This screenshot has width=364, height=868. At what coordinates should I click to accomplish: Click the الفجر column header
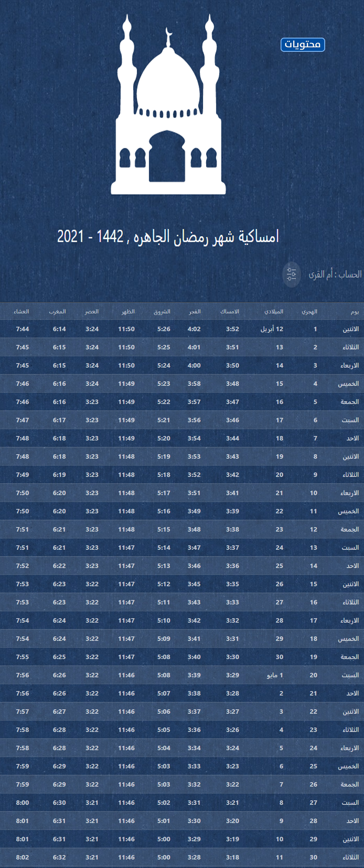195,311
